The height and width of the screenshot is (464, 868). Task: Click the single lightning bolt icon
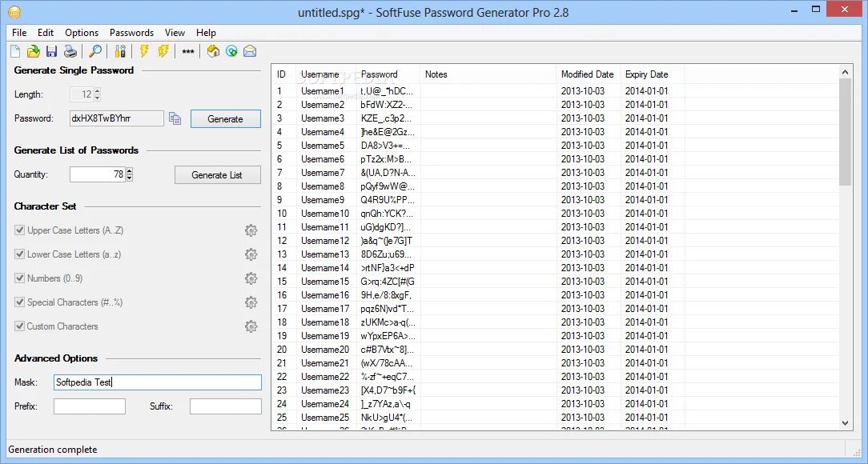point(144,51)
